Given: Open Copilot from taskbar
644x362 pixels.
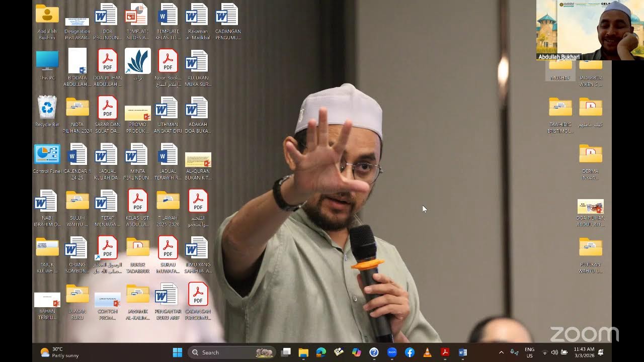Looking at the screenshot, I should 356,352.
